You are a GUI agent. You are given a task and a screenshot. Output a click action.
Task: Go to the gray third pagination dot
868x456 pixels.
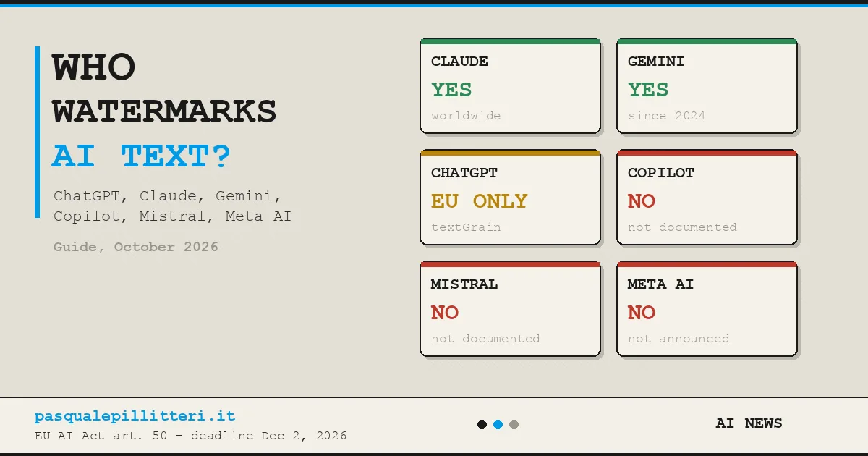click(x=514, y=425)
